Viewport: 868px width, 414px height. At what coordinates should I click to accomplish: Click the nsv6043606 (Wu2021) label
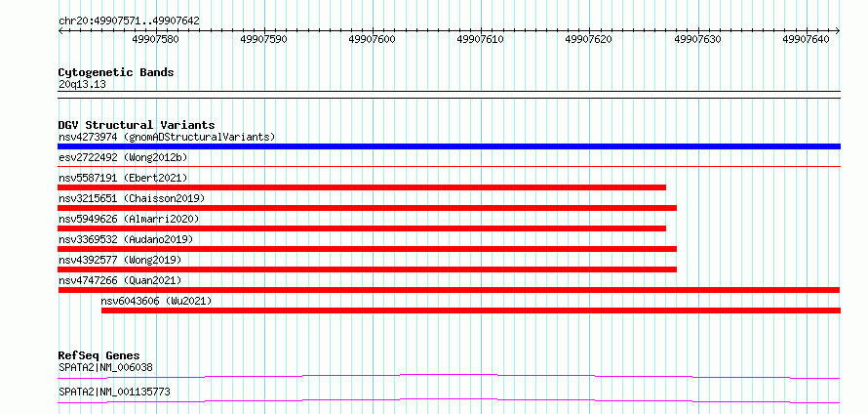click(157, 301)
